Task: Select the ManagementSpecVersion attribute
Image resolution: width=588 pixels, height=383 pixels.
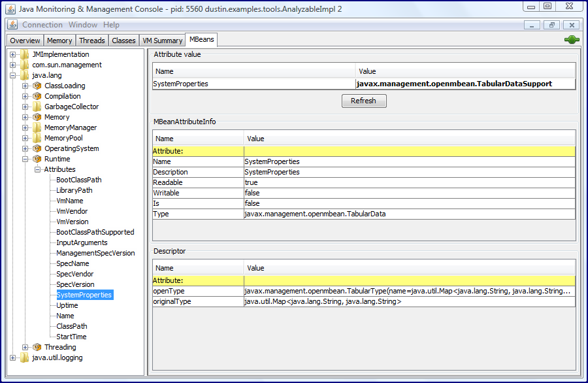Action: click(95, 253)
